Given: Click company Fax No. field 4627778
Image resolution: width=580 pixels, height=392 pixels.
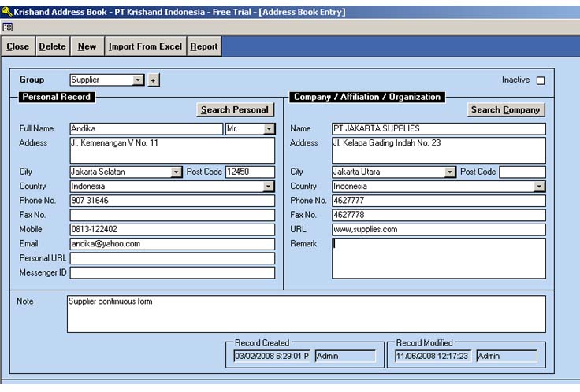Looking at the screenshot, I should click(x=439, y=215).
